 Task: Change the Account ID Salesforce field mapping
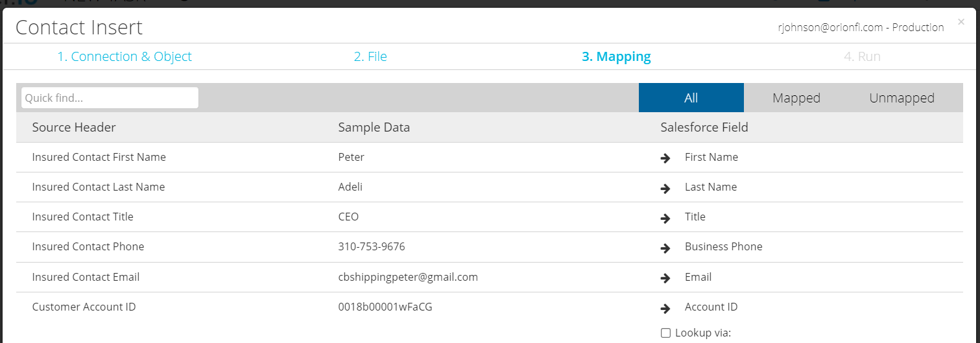click(x=711, y=307)
